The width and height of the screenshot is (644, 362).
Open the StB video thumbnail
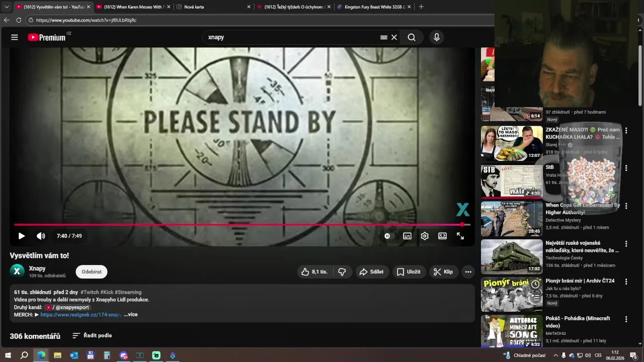pos(512,181)
